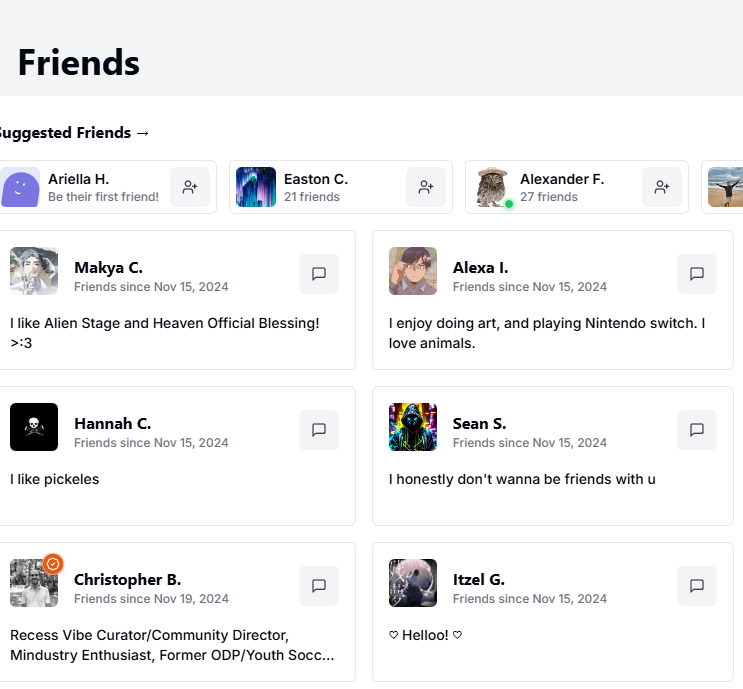Send friend request to Alexander F.

[x=661, y=187]
